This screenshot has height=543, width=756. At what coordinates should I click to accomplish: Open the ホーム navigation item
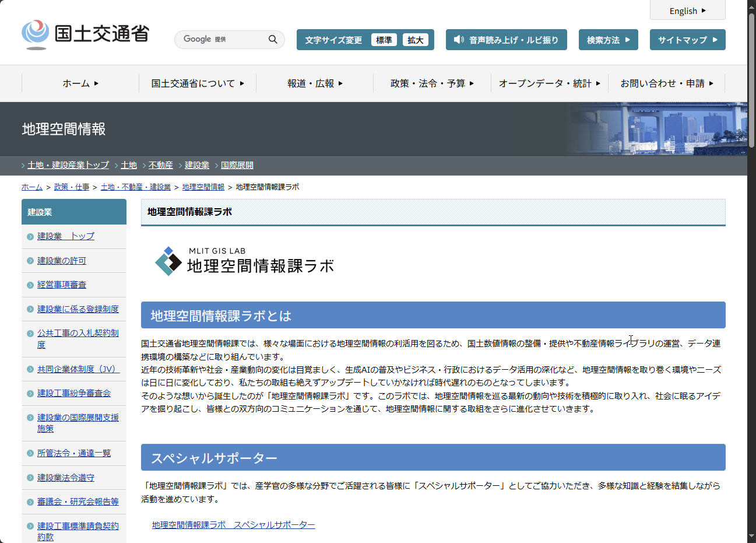pos(80,83)
